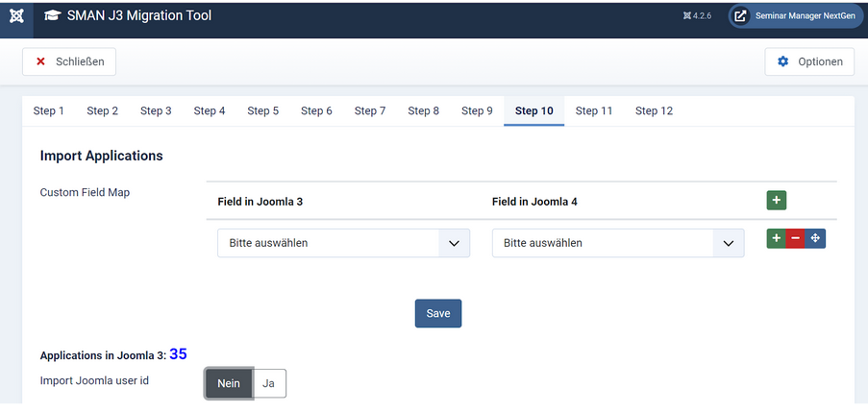Image resolution: width=868 pixels, height=412 pixels.
Task: Expand the Field in Joomla 4 dropdown
Action: pos(618,243)
